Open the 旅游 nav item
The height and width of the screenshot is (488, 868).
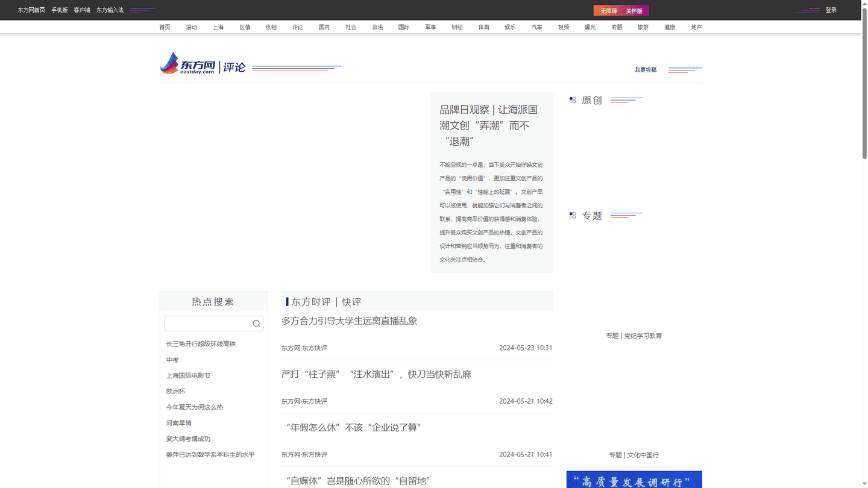(x=643, y=27)
